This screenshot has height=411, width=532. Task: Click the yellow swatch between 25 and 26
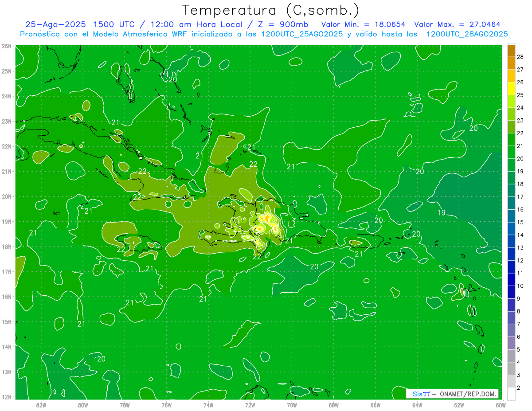pyautogui.click(x=511, y=88)
